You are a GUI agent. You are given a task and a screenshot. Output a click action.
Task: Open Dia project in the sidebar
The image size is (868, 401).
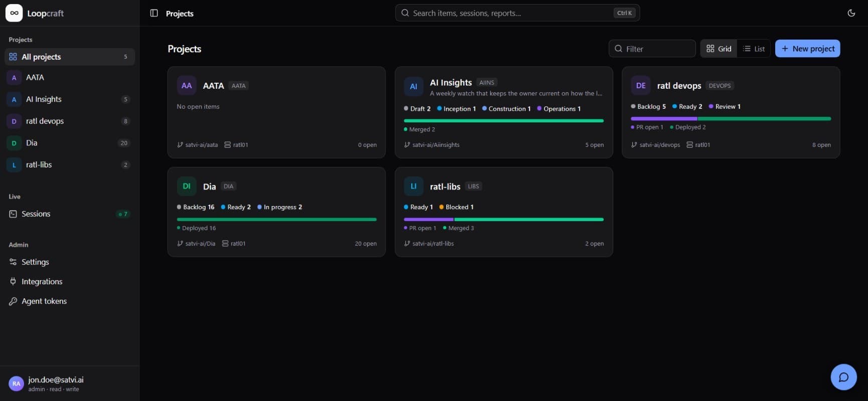(x=70, y=143)
